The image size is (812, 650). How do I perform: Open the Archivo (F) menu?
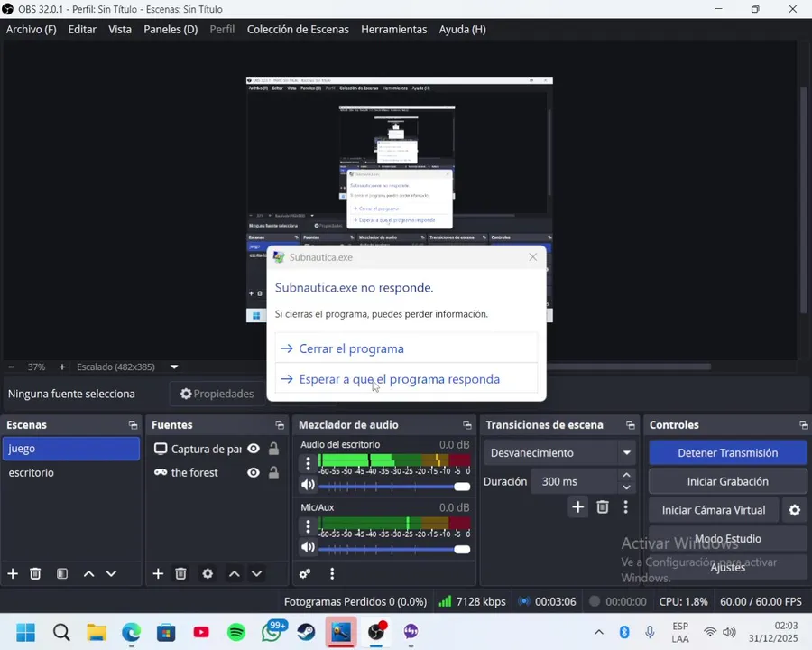pyautogui.click(x=31, y=30)
